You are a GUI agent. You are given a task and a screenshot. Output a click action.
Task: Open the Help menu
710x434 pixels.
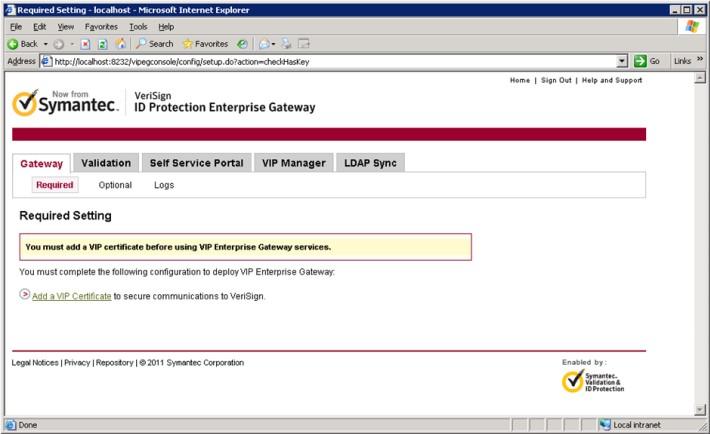click(166, 27)
